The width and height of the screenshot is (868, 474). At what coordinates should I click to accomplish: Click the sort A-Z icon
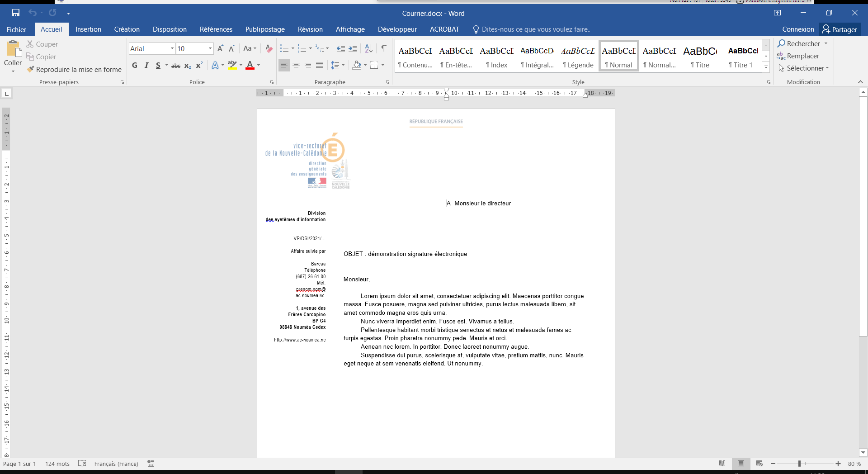(x=368, y=48)
